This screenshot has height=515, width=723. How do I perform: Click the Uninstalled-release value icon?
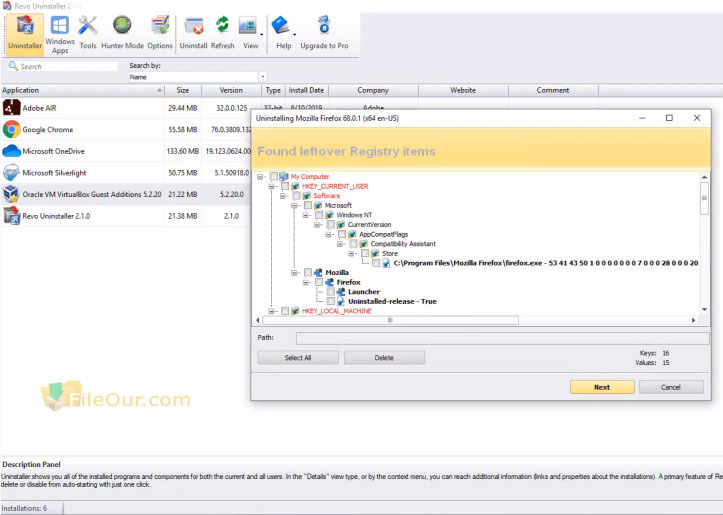(341, 302)
